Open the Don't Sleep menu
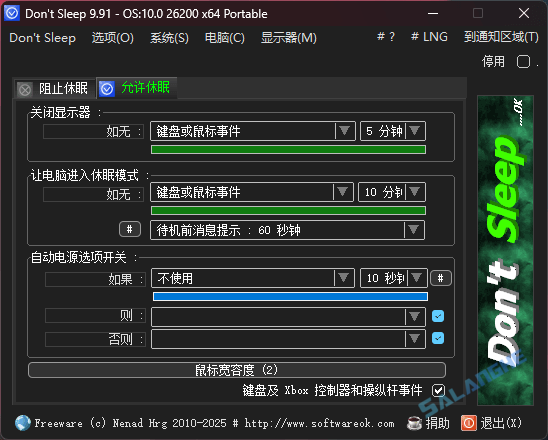Image resolution: width=548 pixels, height=440 pixels. (x=42, y=38)
